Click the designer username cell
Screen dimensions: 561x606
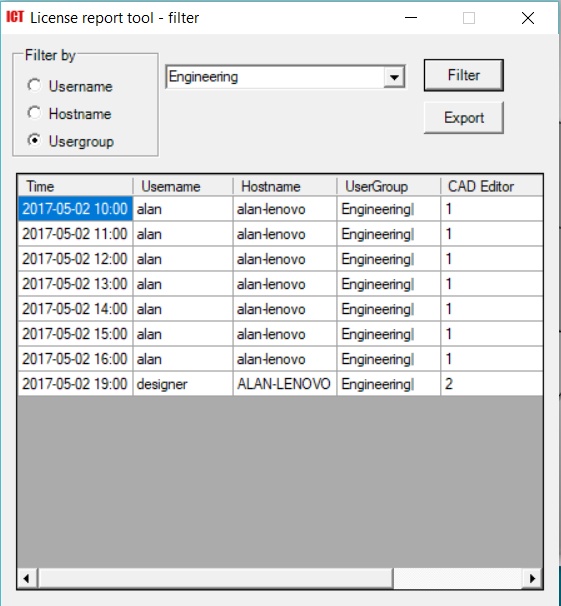click(183, 384)
